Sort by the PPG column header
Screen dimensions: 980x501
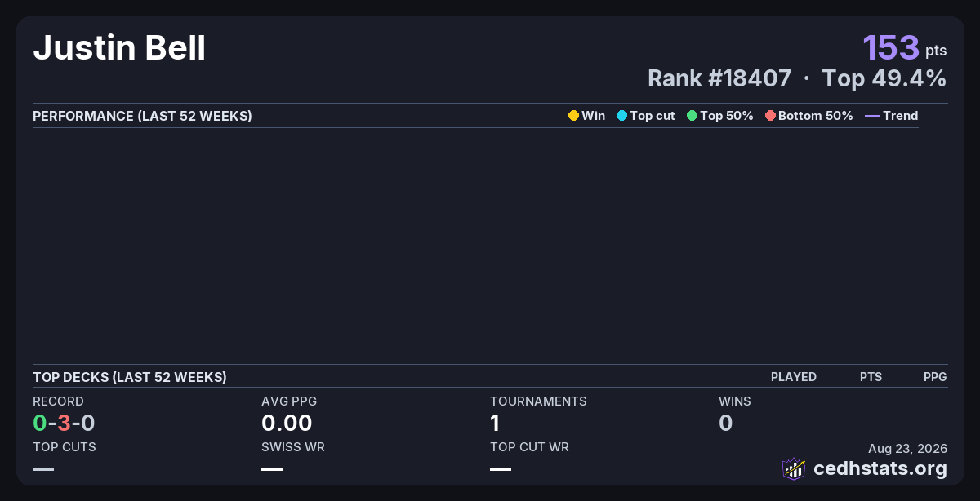(x=935, y=377)
